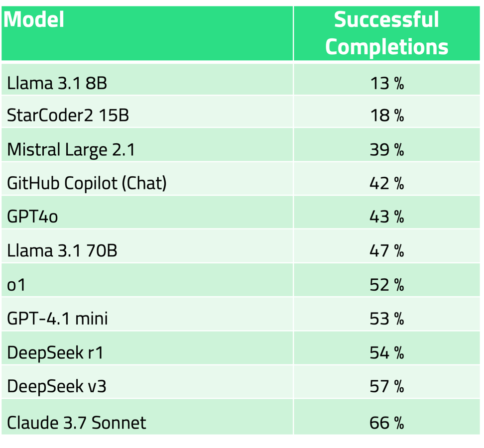Click the "GPT4o" model entry
Screen dimensions: 484x448
coord(32,217)
